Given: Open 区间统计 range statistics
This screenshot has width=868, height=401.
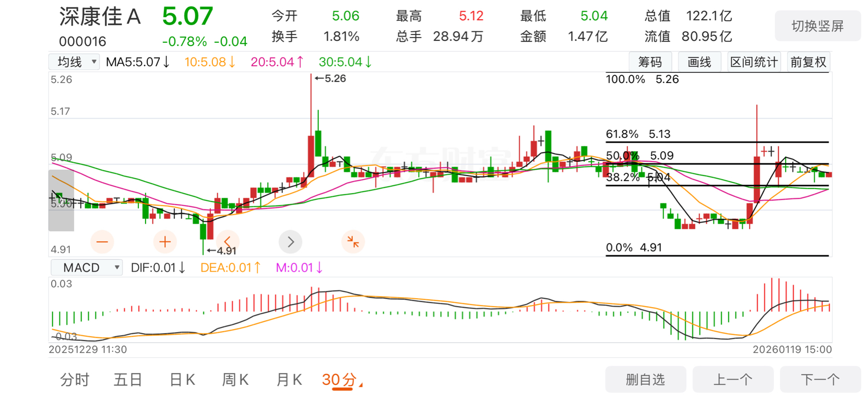Looking at the screenshot, I should (x=754, y=62).
